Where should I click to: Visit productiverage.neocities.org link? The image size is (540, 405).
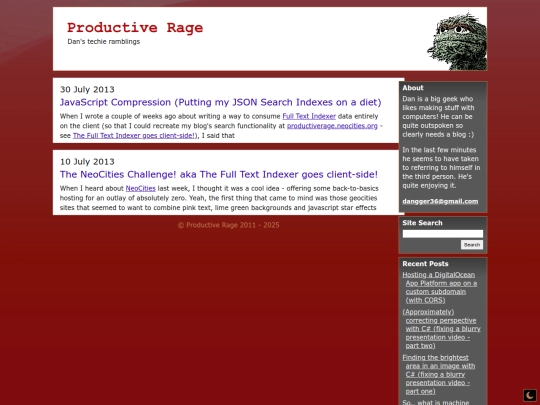click(332, 126)
